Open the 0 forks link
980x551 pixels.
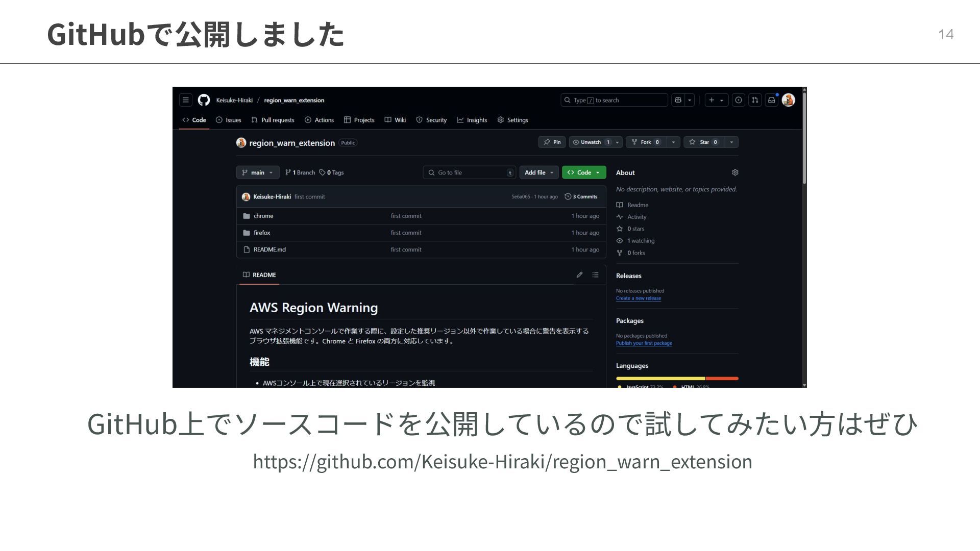(631, 253)
